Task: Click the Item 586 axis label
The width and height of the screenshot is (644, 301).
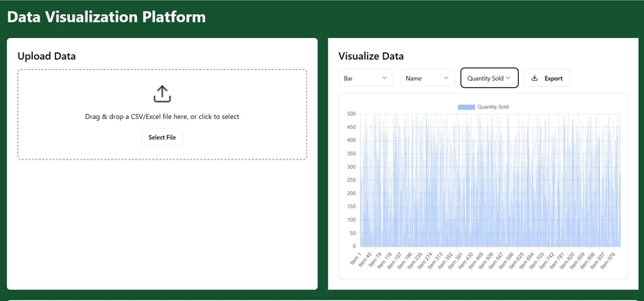Action: [506, 260]
